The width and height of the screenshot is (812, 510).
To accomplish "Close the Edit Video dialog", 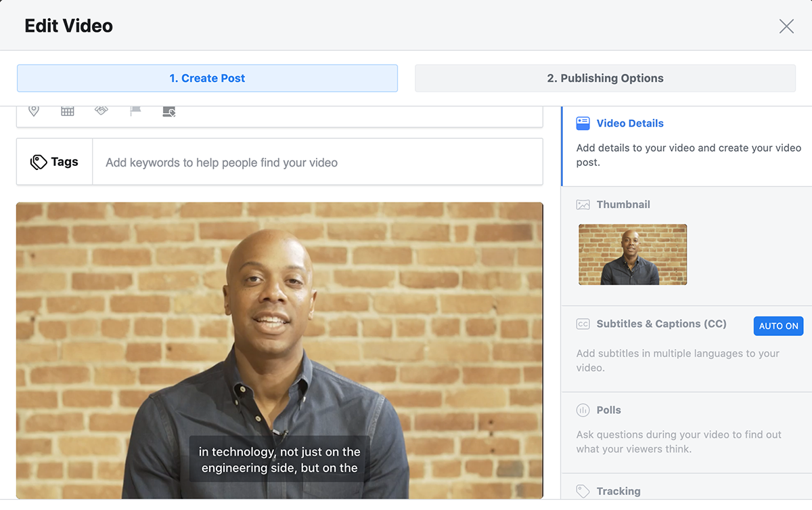I will (x=786, y=26).
